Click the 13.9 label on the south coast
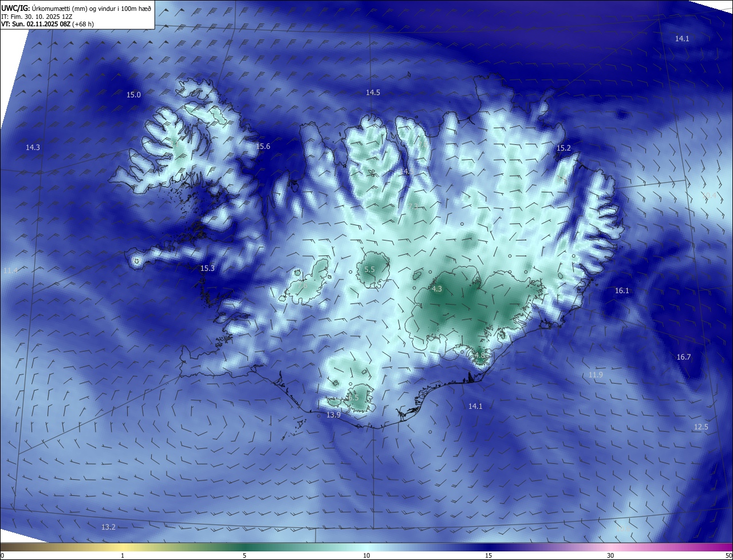This screenshot has height=560, width=733. (x=333, y=415)
